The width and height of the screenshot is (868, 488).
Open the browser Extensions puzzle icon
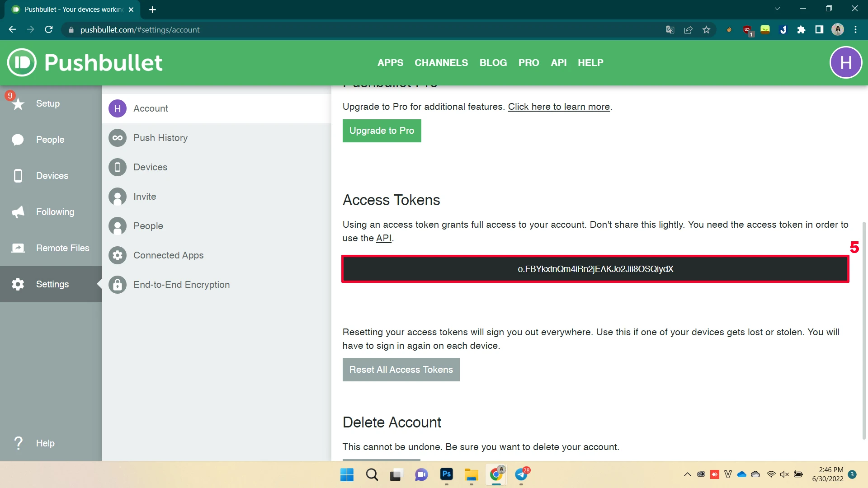[801, 30]
